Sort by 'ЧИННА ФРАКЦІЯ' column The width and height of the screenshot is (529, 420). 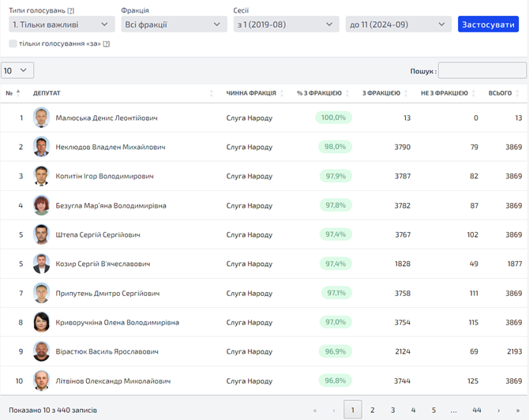(x=255, y=93)
